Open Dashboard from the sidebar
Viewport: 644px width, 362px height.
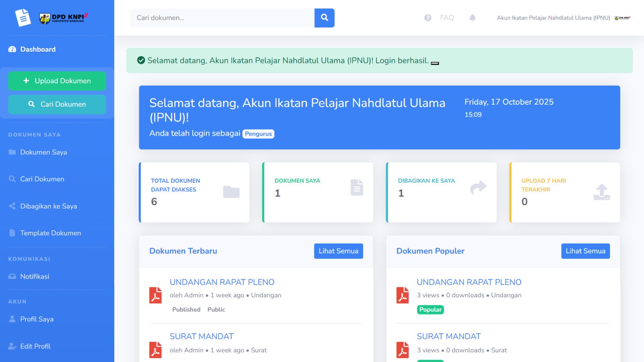click(38, 49)
